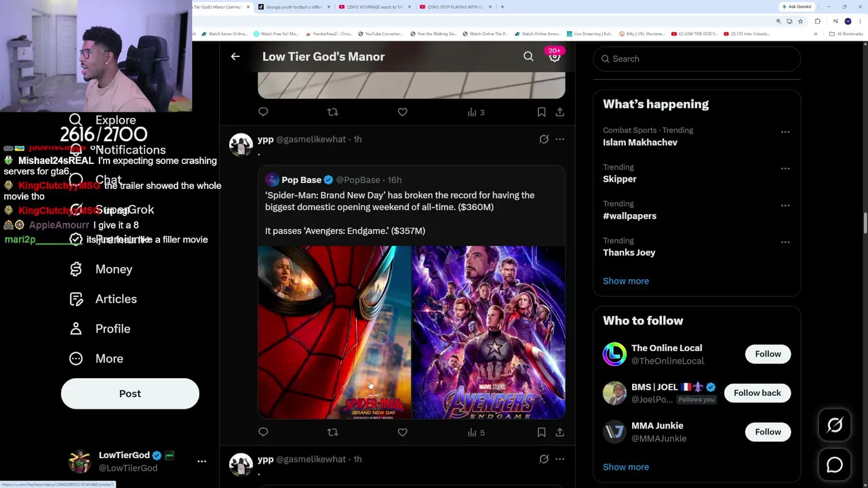Follow The Online Local
This screenshot has height=488, width=868.
coord(768,354)
